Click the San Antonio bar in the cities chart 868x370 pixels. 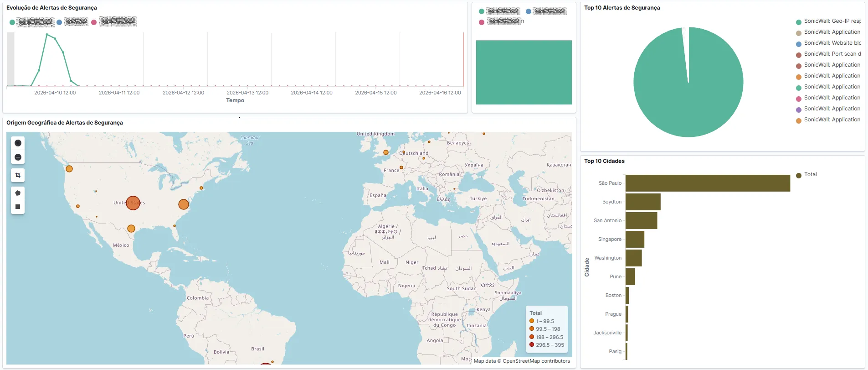641,220
